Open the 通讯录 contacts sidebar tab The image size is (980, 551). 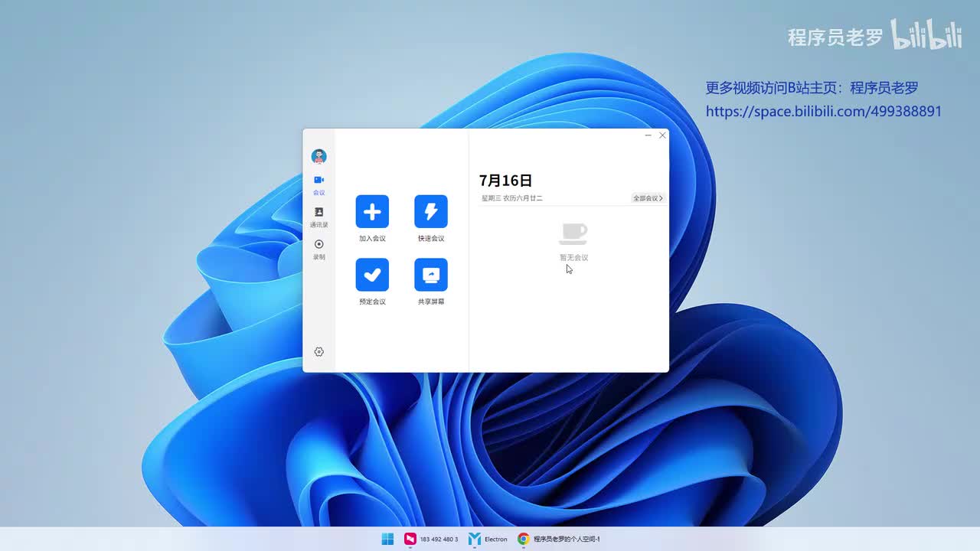(x=319, y=217)
